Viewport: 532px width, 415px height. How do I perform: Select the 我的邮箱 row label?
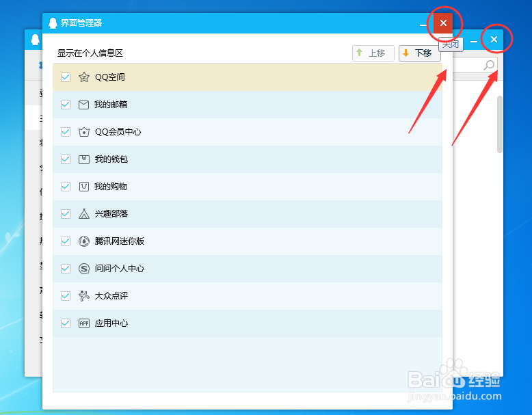click(111, 105)
